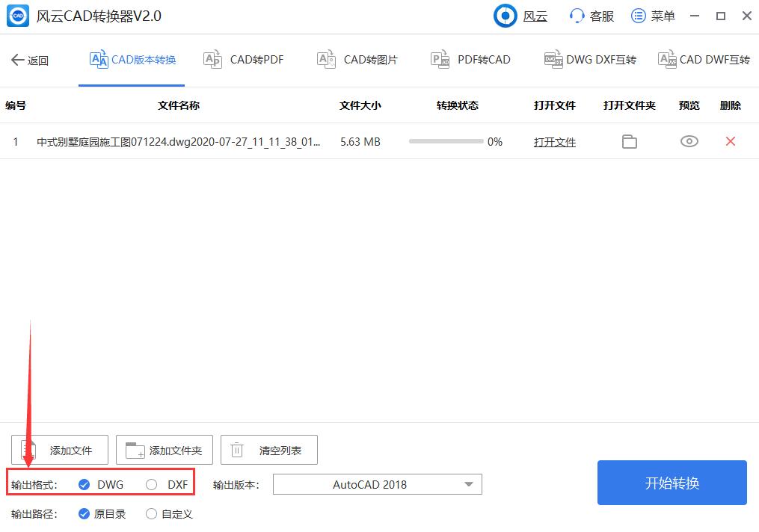Contact 客服 customer support
759x532 pixels.
590,15
